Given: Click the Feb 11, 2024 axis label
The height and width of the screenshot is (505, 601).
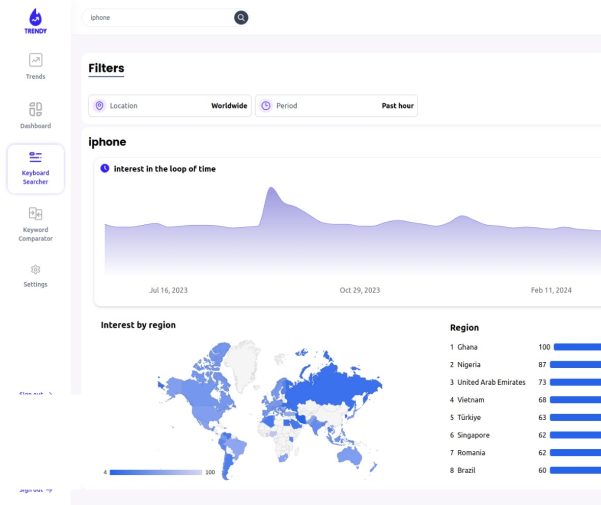Looking at the screenshot, I should [x=551, y=290].
